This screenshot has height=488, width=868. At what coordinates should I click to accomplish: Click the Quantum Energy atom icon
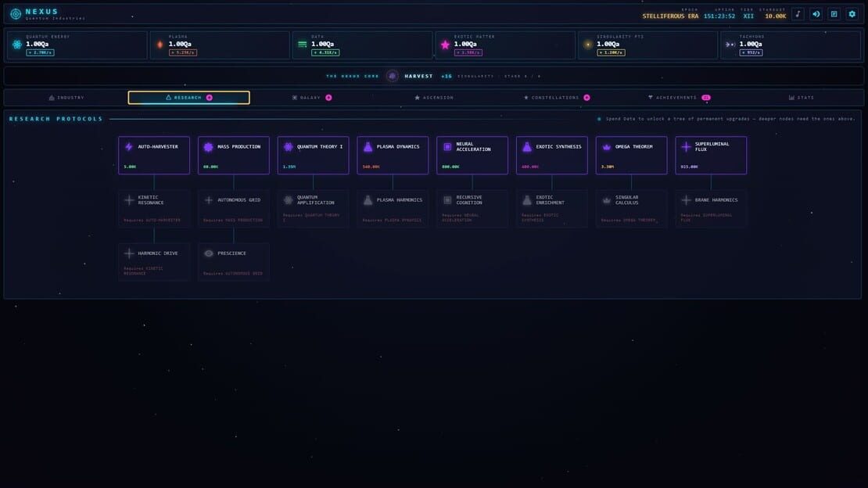point(17,45)
